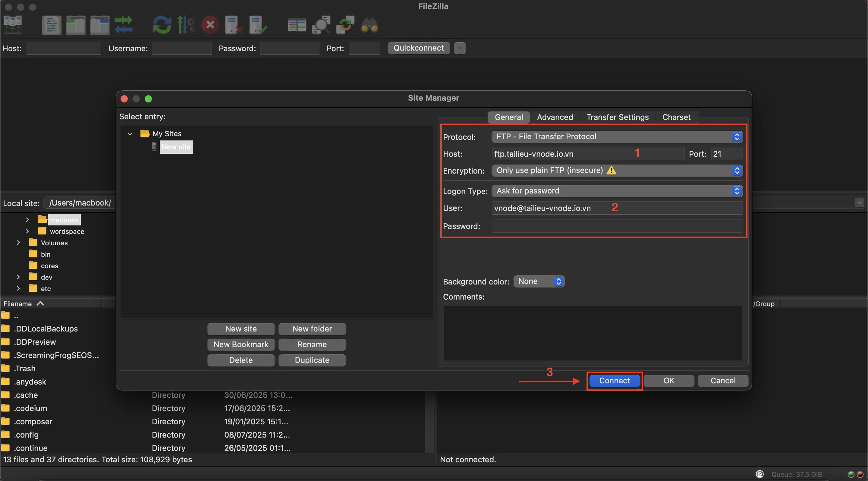Expand the Volumes folder node
The width and height of the screenshot is (868, 481).
tap(18, 243)
